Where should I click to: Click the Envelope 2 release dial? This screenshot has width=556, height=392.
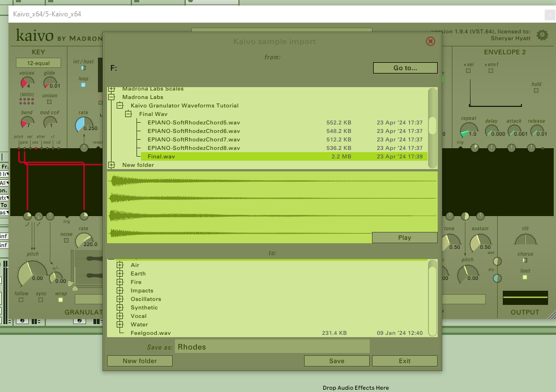[536, 131]
